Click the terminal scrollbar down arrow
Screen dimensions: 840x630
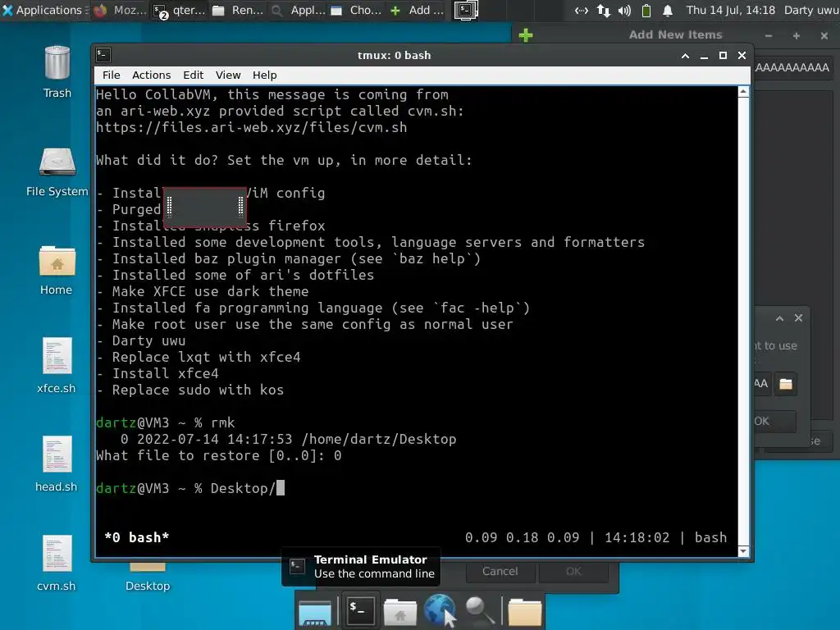[743, 550]
